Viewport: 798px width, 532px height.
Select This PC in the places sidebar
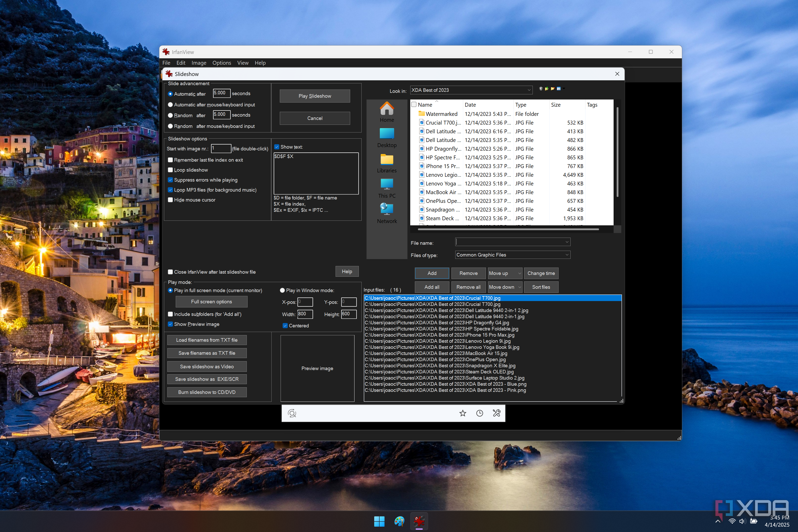point(387,188)
